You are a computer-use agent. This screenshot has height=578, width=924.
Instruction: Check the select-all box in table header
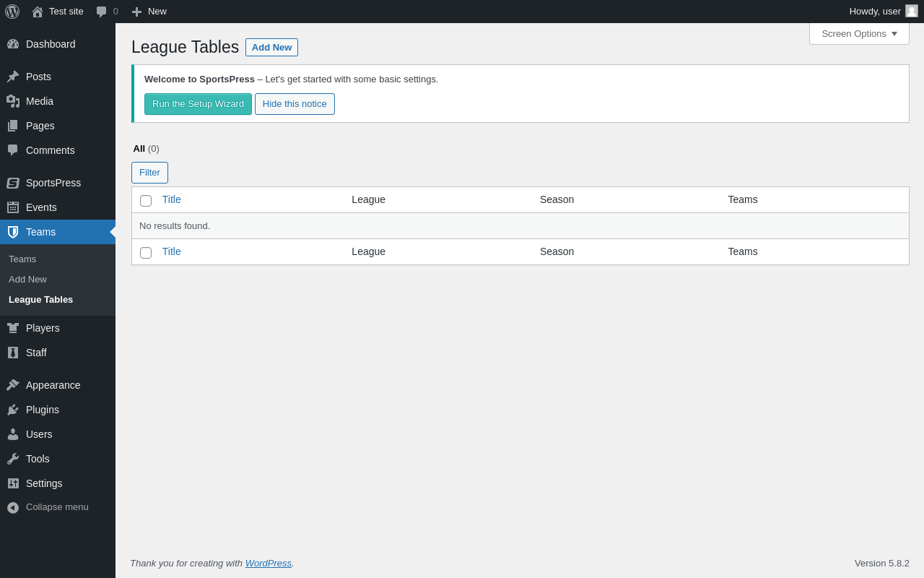click(x=146, y=201)
